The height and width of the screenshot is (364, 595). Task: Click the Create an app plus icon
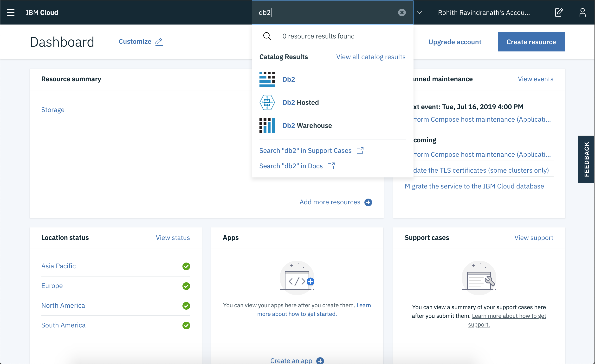click(x=320, y=361)
